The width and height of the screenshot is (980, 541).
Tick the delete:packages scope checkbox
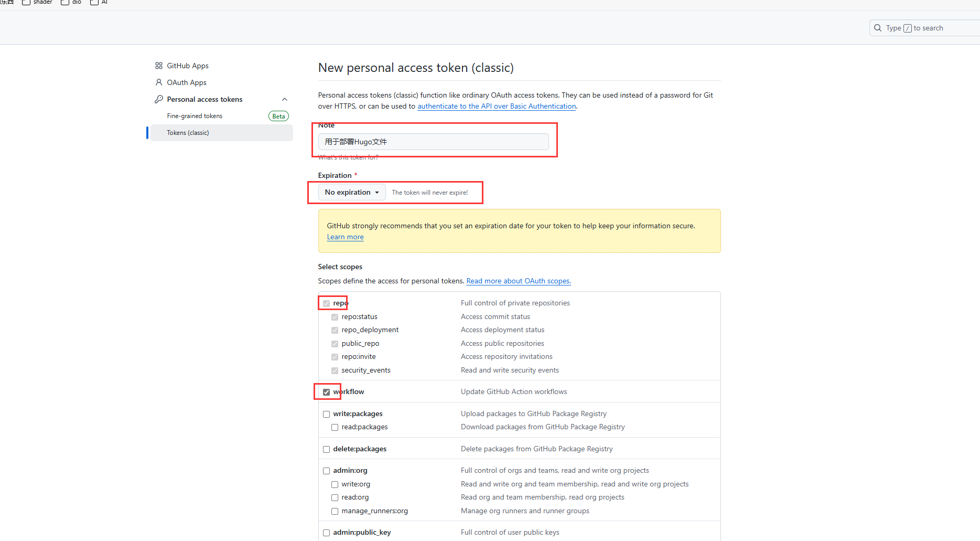327,449
